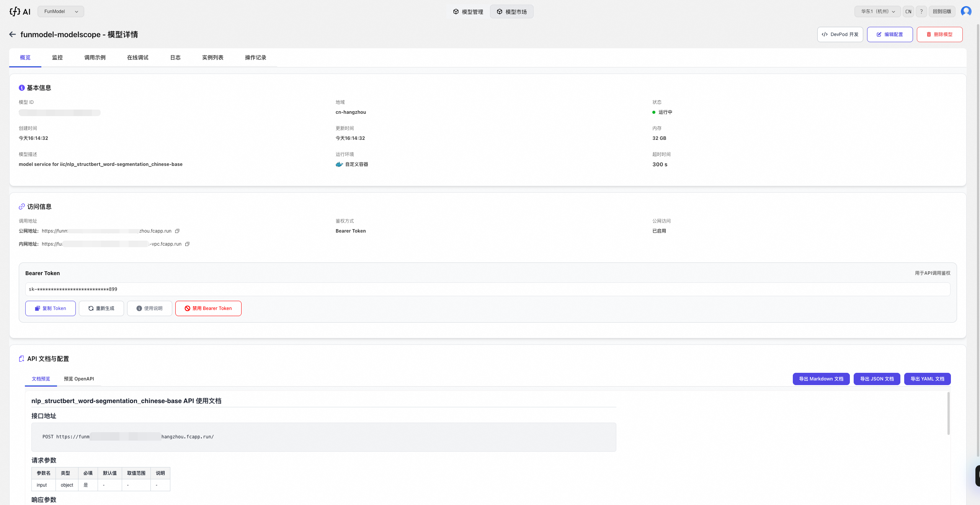Switch language with the CN button
This screenshot has width=980, height=505.
click(x=908, y=11)
